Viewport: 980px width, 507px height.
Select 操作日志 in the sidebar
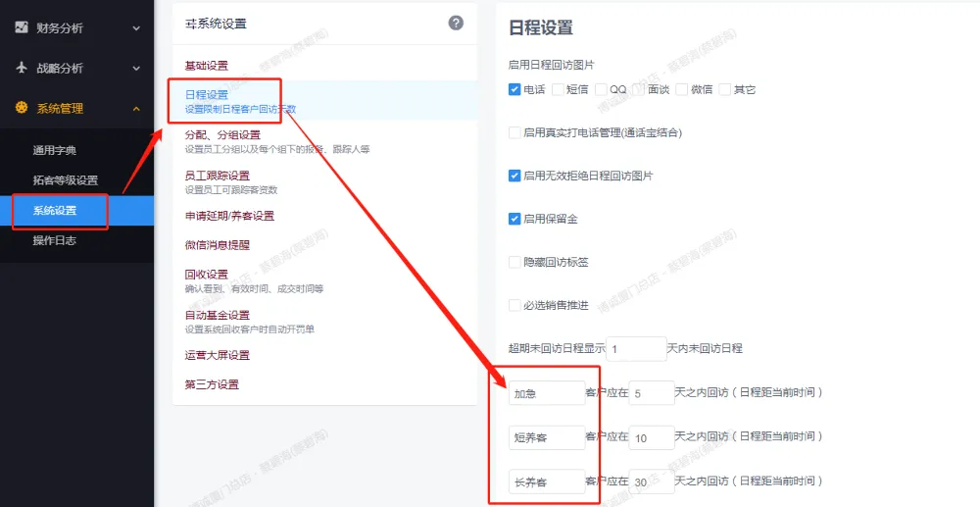54,240
